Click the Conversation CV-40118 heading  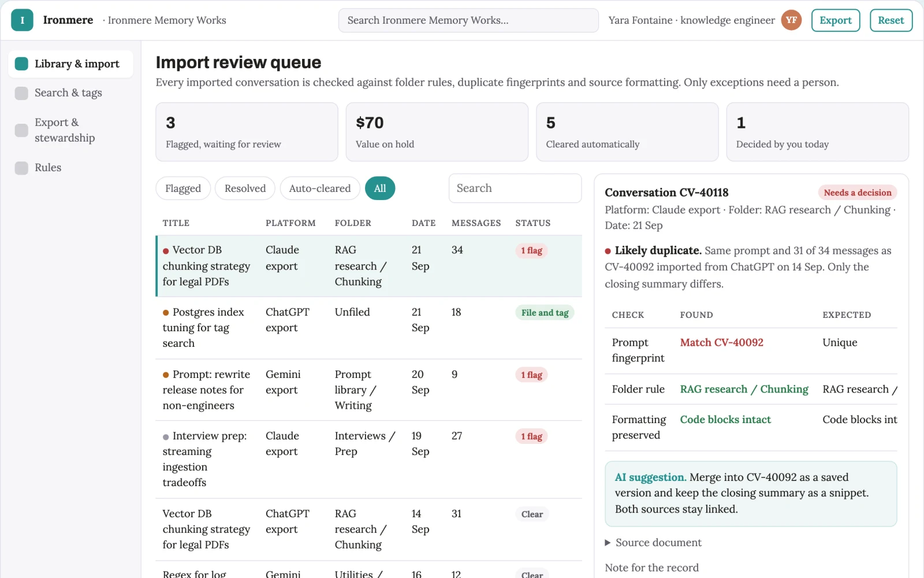click(x=666, y=193)
